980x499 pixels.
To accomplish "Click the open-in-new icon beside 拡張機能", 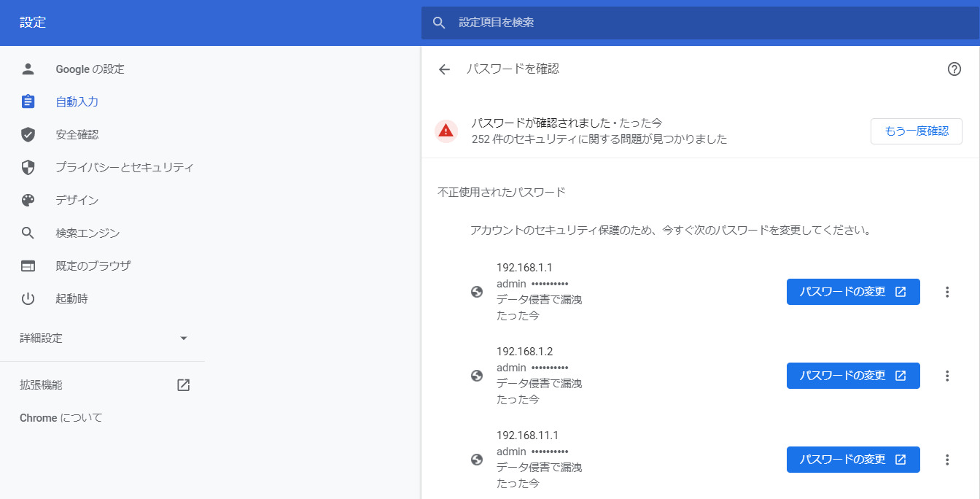I will (x=183, y=385).
